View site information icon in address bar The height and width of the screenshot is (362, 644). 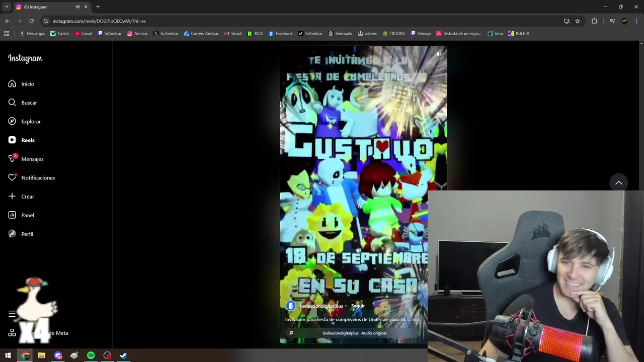coord(46,21)
